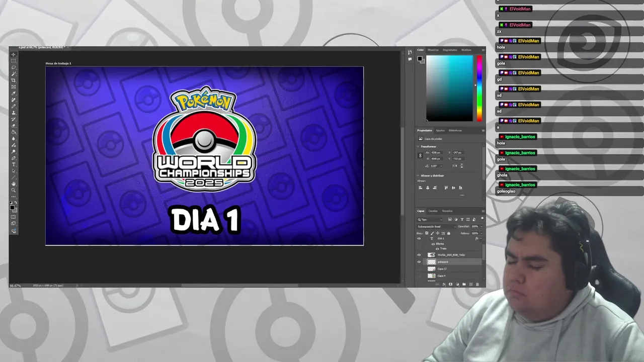This screenshot has width=644, height=362.
Task: Open the layer filter Tipo dropdown
Action: pyautogui.click(x=430, y=220)
